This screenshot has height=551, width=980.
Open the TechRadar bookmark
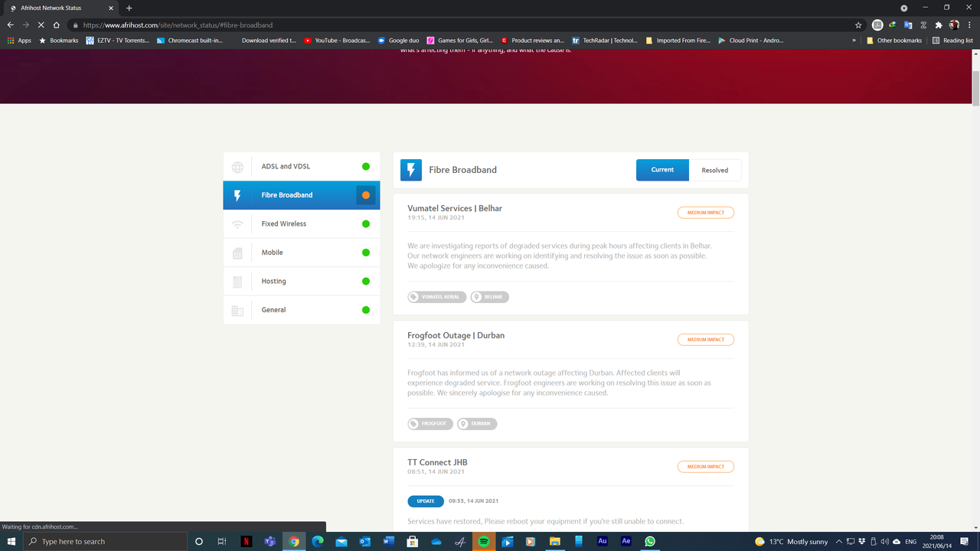[605, 41]
